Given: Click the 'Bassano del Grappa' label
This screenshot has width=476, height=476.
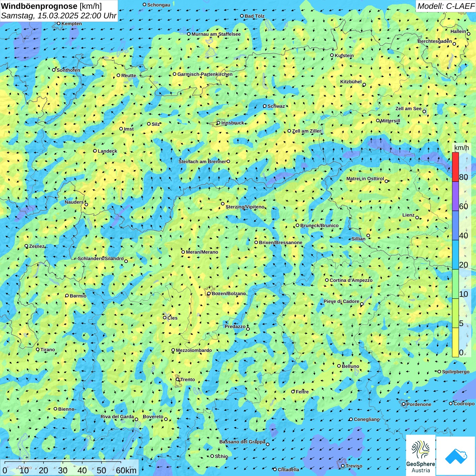Looking at the screenshot, I should pyautogui.click(x=242, y=442).
